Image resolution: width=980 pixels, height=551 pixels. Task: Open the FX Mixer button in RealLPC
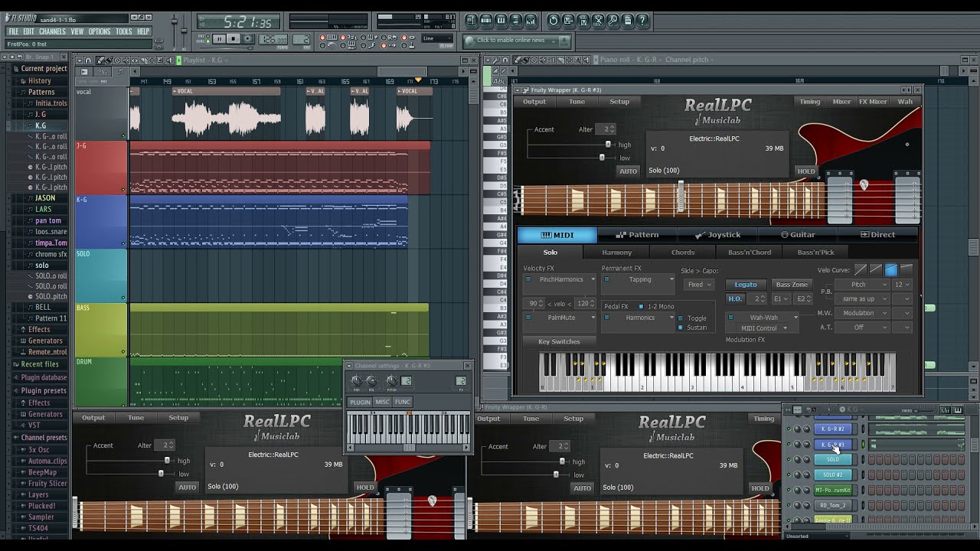click(x=873, y=102)
